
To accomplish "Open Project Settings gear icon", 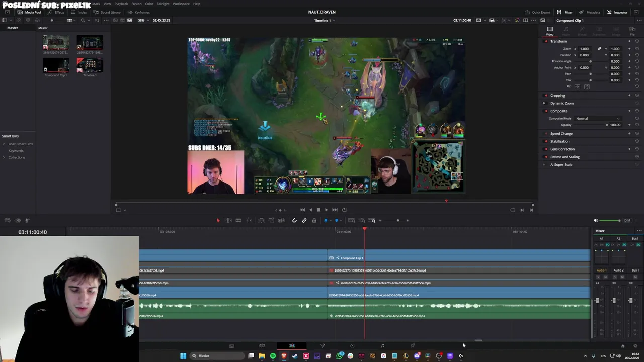I will [635, 346].
